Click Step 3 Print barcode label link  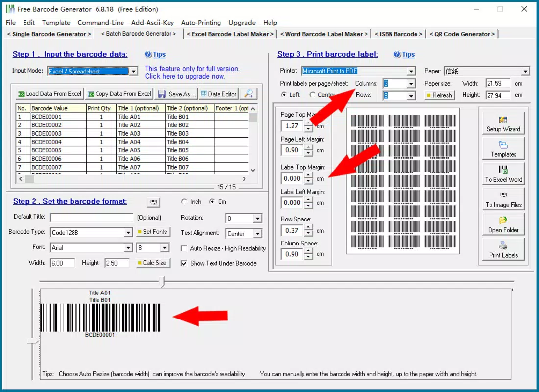(328, 54)
